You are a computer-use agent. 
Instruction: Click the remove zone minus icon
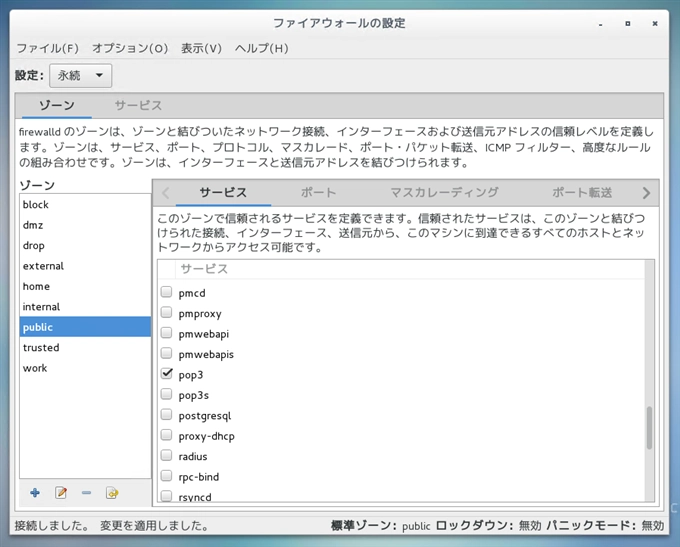[86, 493]
